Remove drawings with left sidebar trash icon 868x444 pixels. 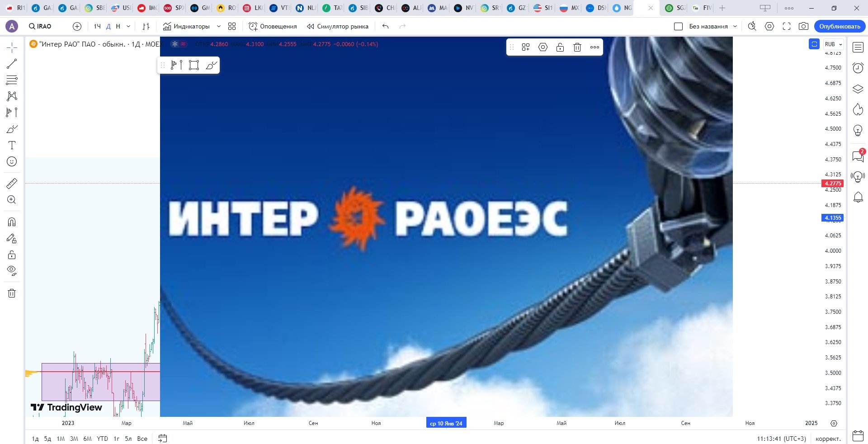click(x=12, y=293)
